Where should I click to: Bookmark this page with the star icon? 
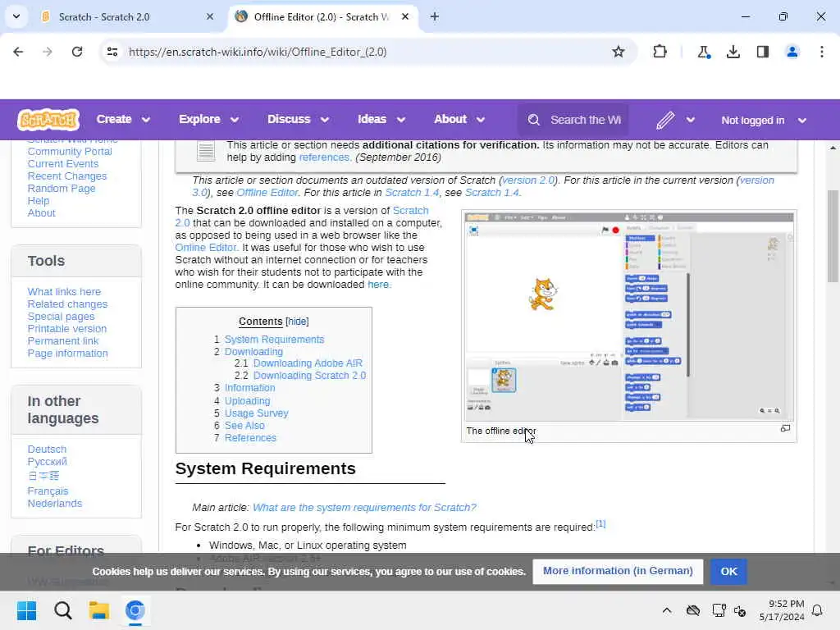coord(619,52)
